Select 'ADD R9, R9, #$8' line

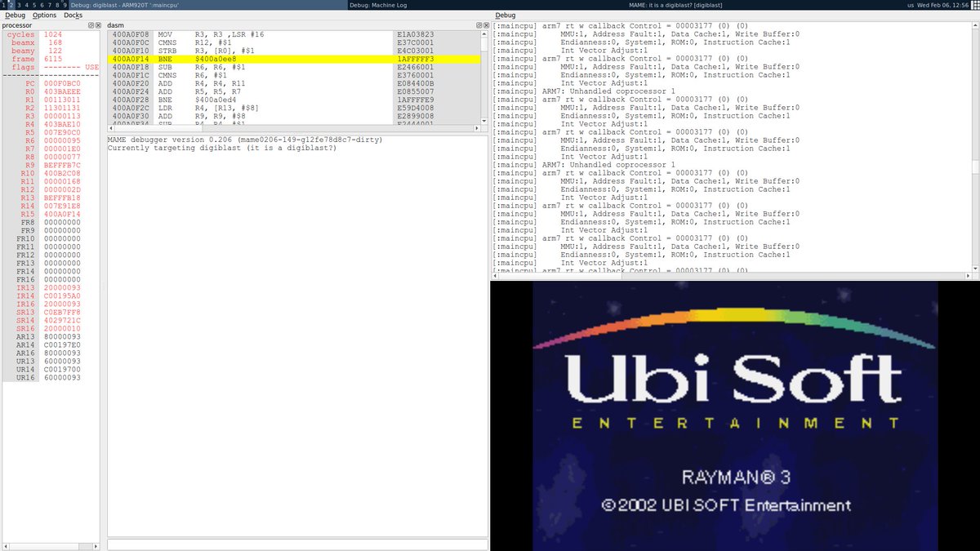point(294,117)
